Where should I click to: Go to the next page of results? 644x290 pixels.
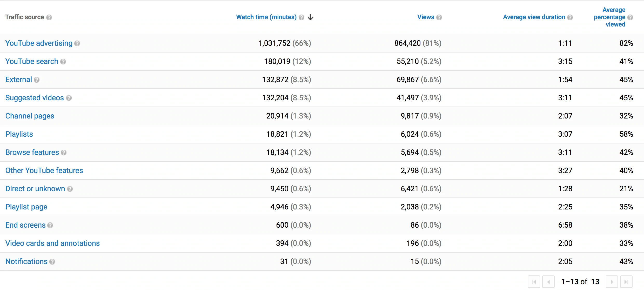click(612, 282)
